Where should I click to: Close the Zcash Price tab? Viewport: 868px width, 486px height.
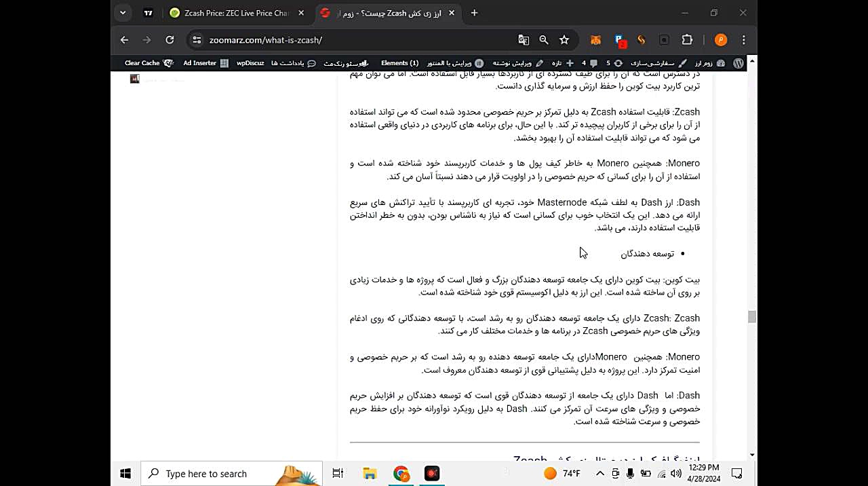tap(301, 13)
